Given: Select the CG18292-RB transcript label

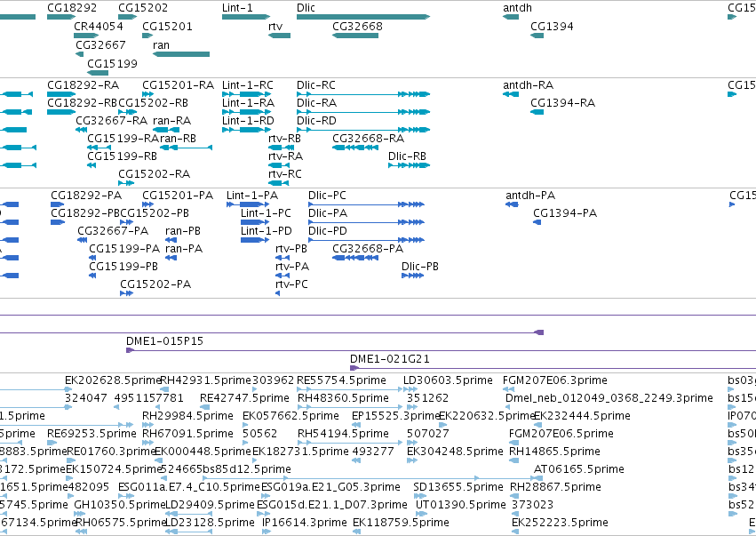Looking at the screenshot, I should click(x=83, y=103).
